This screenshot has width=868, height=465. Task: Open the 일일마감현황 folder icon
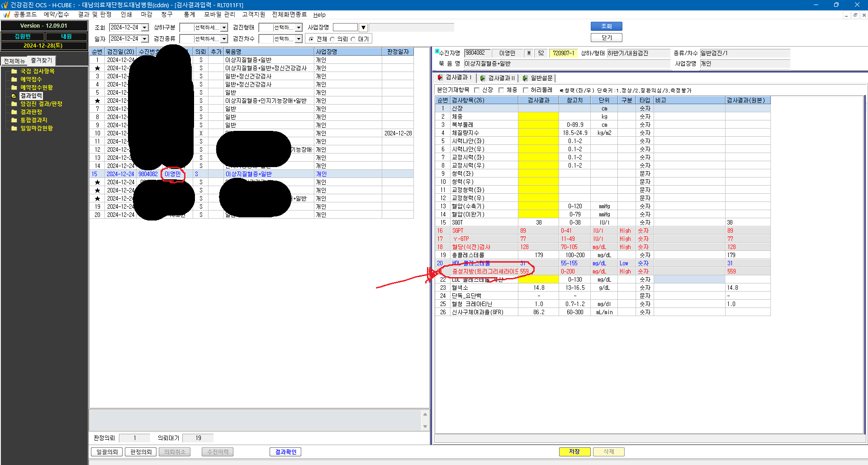[14, 128]
